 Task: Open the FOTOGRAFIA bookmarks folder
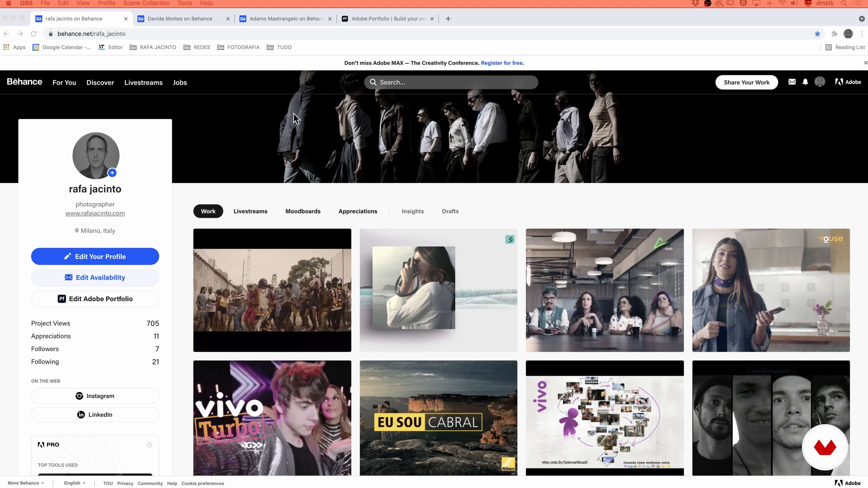(238, 47)
